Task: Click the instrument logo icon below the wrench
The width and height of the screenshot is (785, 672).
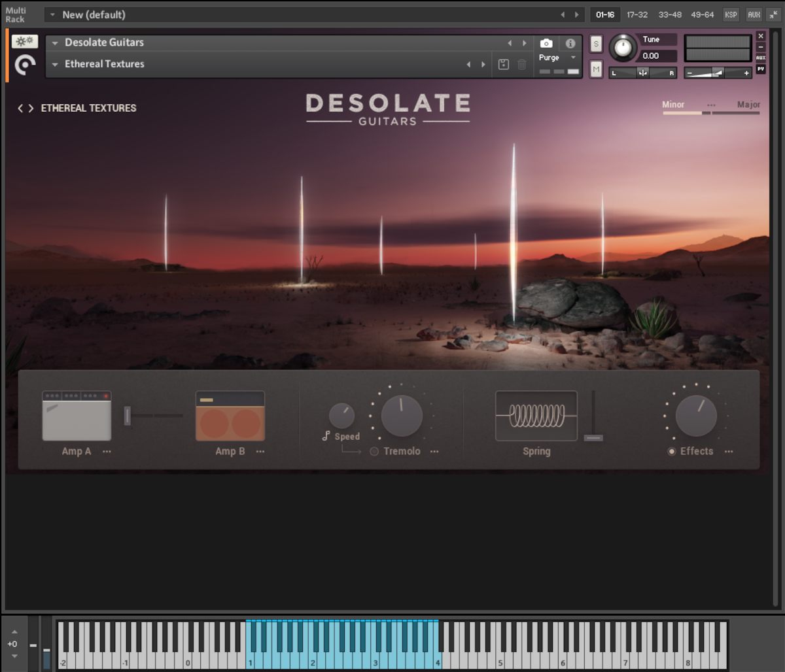Action: [x=25, y=65]
